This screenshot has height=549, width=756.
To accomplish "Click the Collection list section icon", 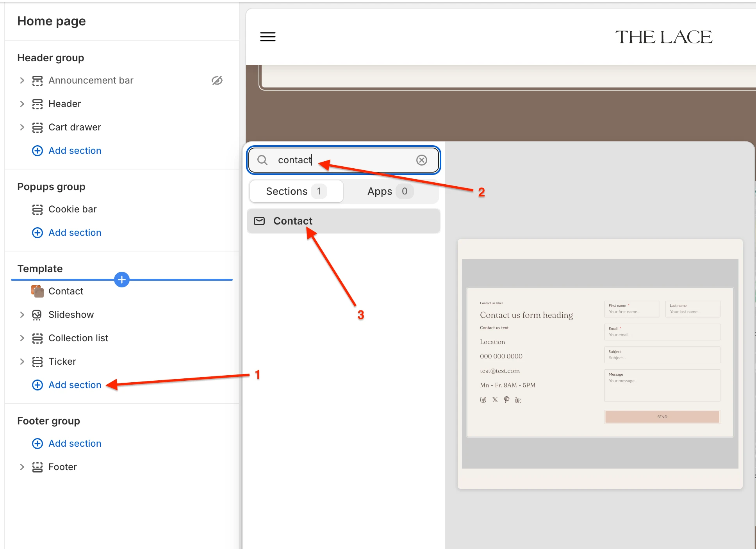I will click(x=37, y=339).
